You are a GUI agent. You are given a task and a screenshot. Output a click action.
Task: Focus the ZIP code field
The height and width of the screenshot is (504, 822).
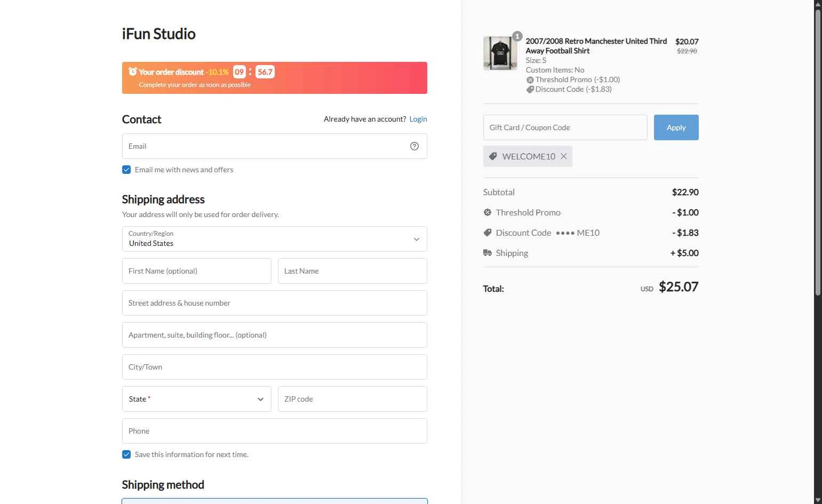[353, 399]
